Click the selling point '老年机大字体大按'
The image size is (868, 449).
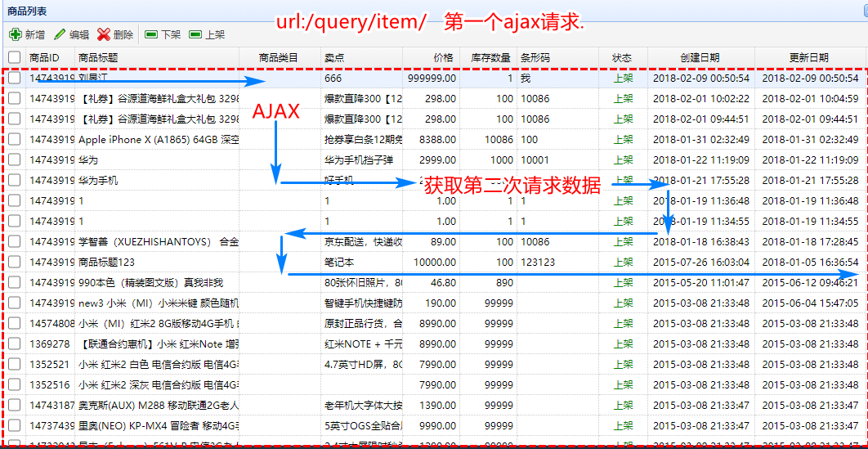pyautogui.click(x=363, y=406)
